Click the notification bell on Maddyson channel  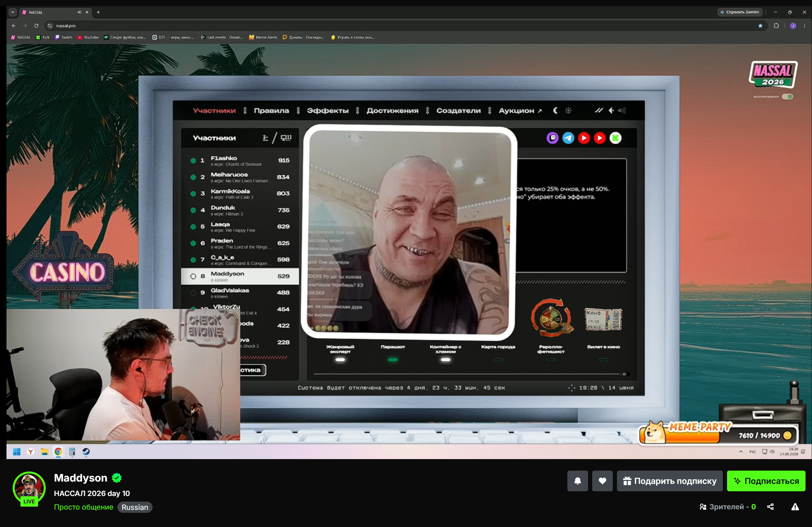click(x=577, y=481)
